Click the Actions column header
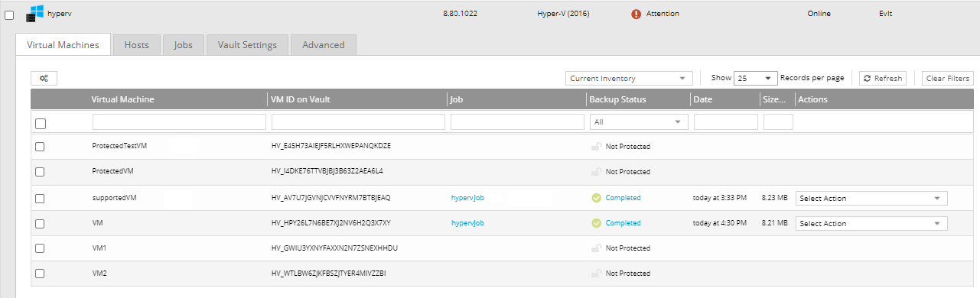The width and height of the screenshot is (980, 298). coord(812,99)
